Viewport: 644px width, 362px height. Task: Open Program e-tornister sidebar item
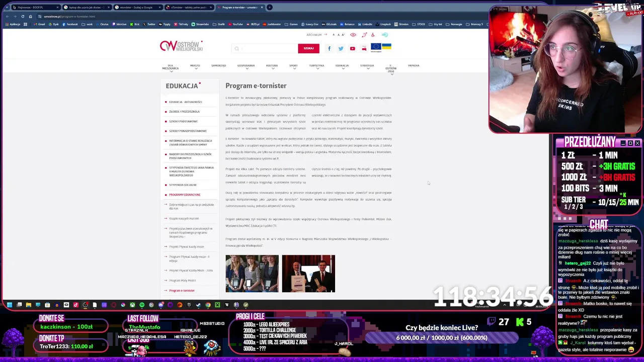coord(181,291)
